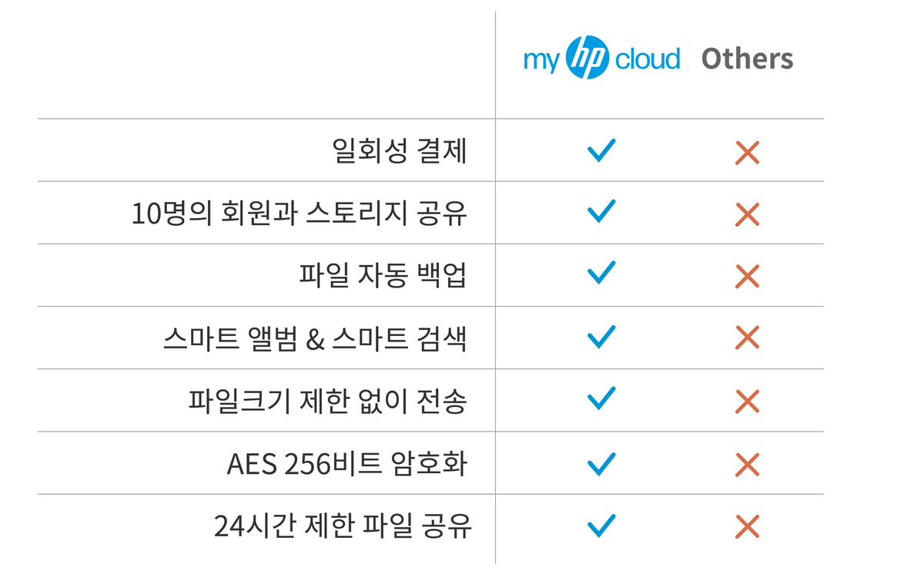Viewport: 924px width, 588px height.
Task: Click the orange X for 24시간 제한 파일 공유
Action: coord(747,527)
